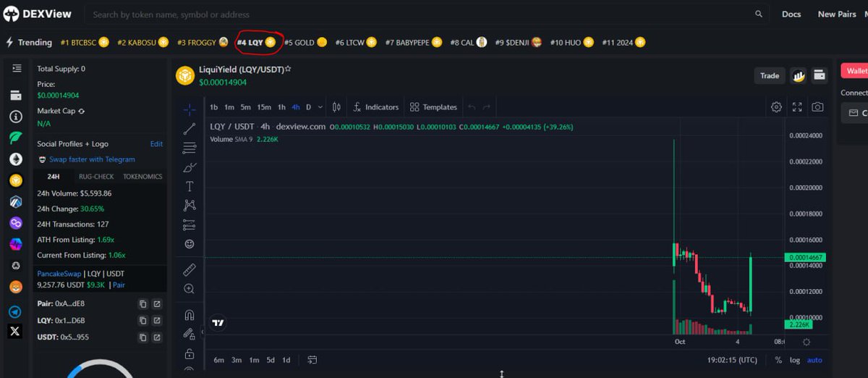
Task: Open the info icon in the sidebar
Action: point(15,117)
